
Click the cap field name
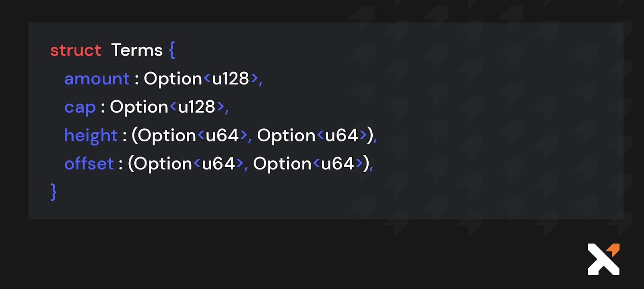[80, 107]
